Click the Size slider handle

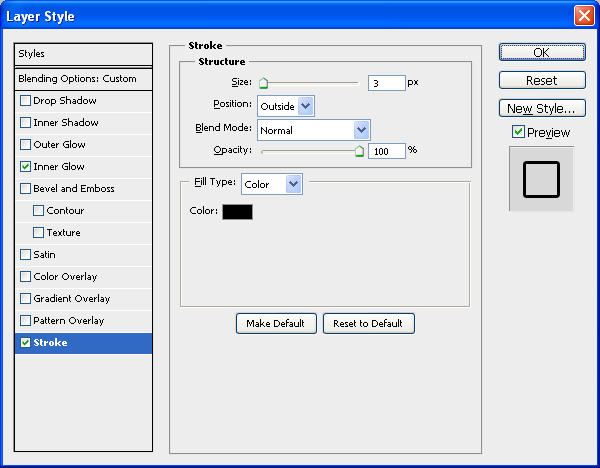(263, 83)
